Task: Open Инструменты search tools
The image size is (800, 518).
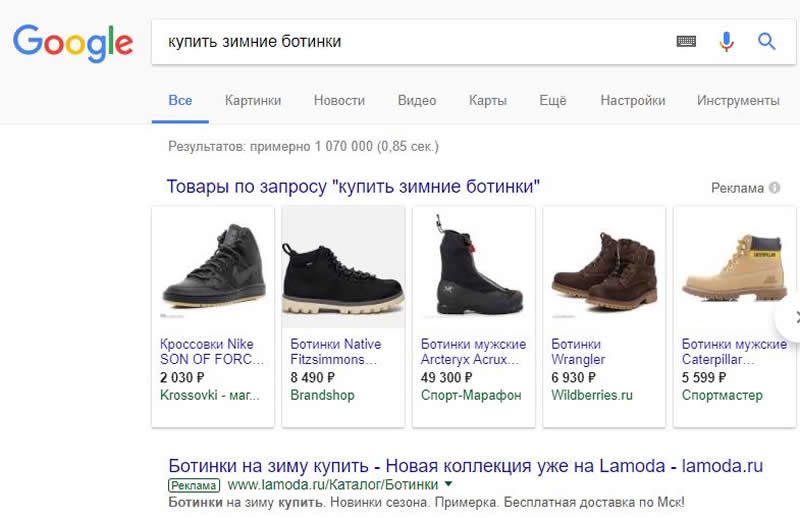Action: [x=738, y=101]
